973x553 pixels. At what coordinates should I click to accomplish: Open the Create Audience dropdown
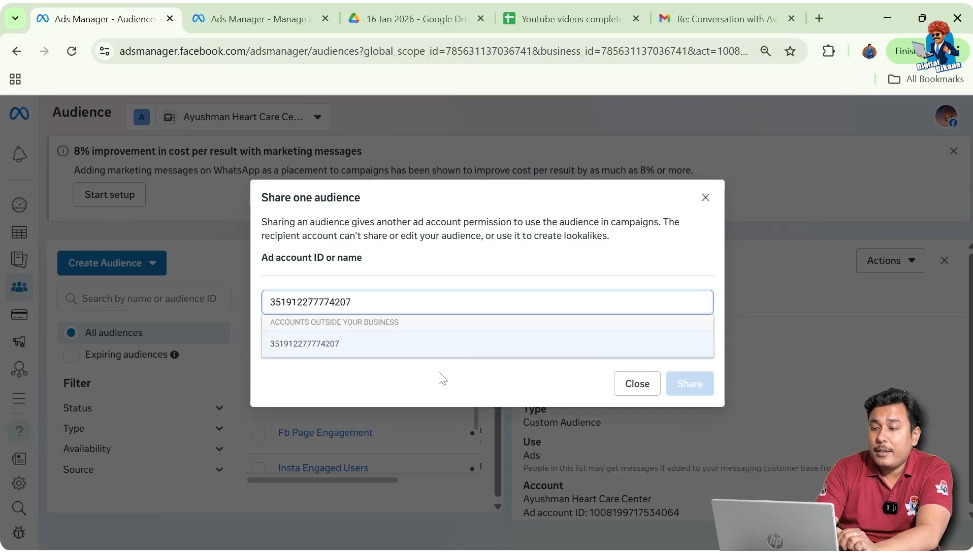coord(112,263)
